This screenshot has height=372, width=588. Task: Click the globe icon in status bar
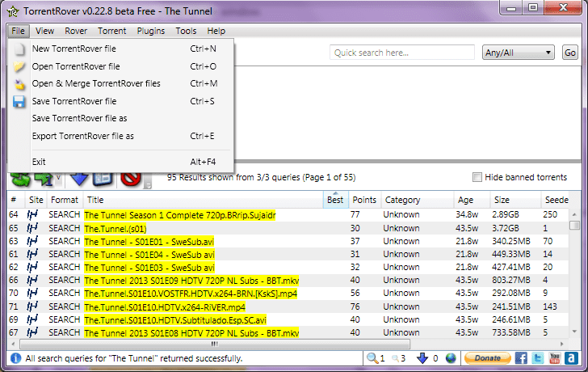(x=451, y=358)
